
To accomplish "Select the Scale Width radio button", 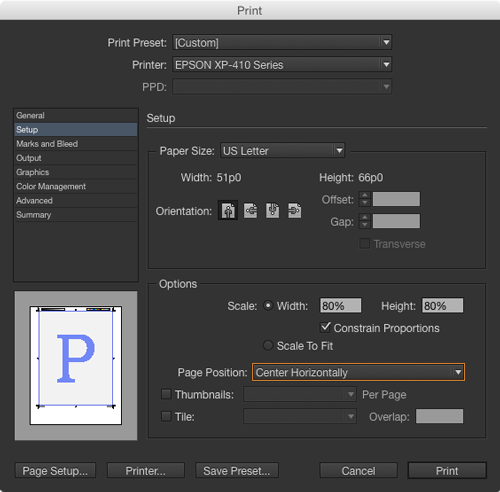I will 268,306.
